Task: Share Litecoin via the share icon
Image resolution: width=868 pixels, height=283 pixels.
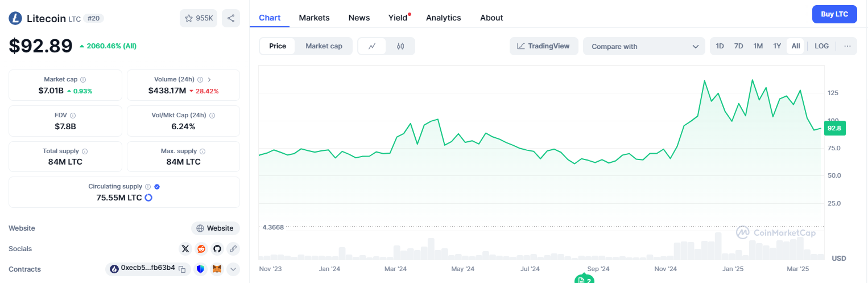Action: [x=231, y=18]
